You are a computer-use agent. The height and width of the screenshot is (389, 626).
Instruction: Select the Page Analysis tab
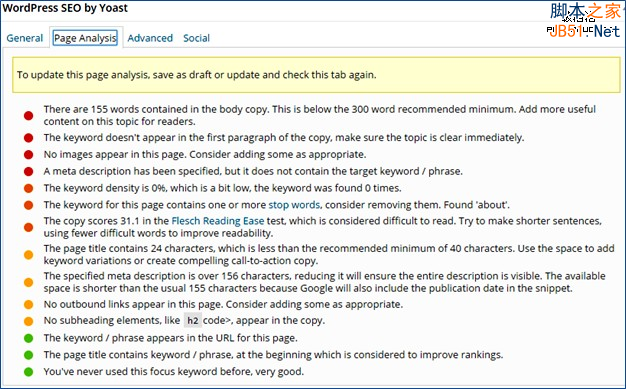coord(85,38)
